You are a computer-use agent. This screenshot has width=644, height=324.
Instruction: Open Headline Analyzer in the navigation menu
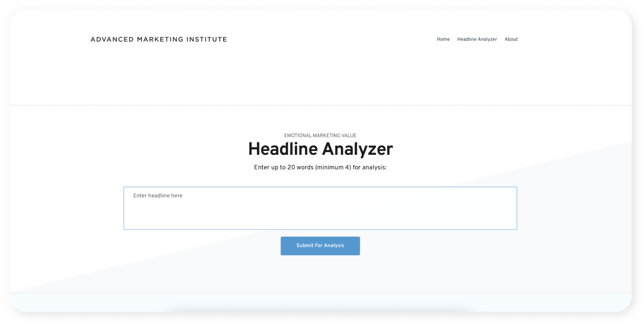point(477,39)
